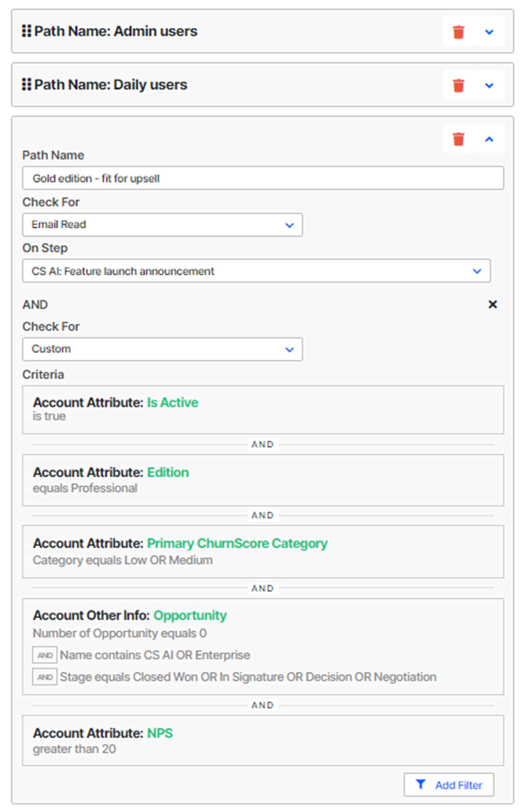Screen dimensions: 522x812
Task: Click the Add Filter button
Action: pyautogui.click(x=449, y=785)
